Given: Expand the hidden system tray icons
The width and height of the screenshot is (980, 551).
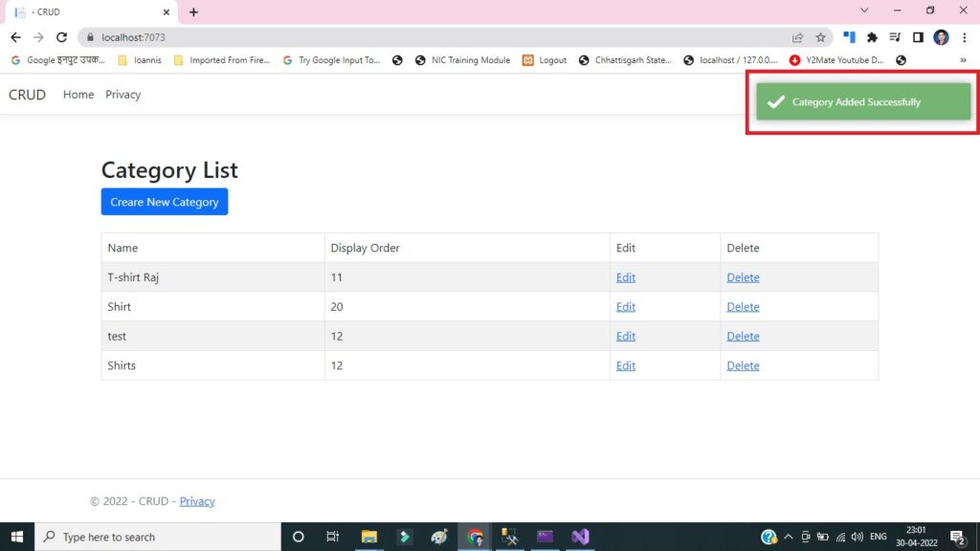Looking at the screenshot, I should point(788,537).
